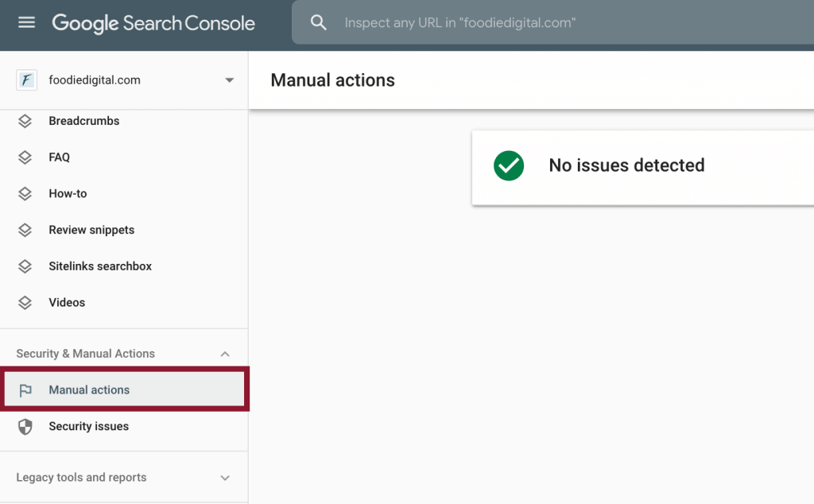Click the Review snippets layers icon
This screenshot has height=504, width=814.
point(25,231)
